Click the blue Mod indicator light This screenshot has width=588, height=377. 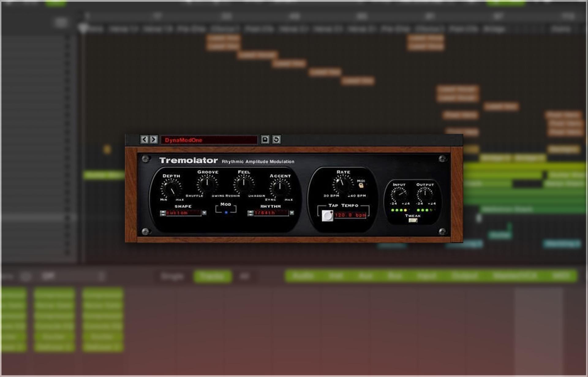tap(226, 212)
